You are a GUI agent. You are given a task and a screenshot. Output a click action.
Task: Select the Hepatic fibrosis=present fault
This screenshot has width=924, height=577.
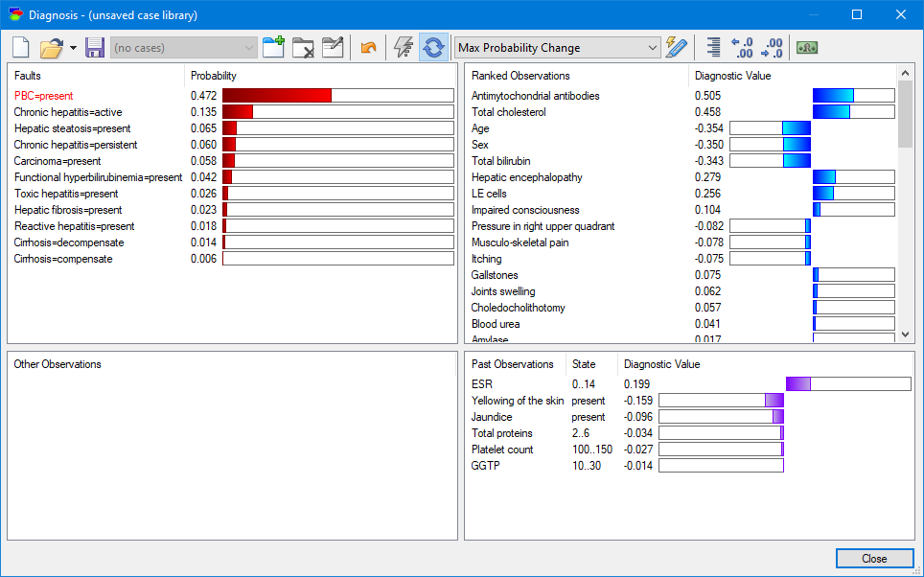(x=68, y=210)
